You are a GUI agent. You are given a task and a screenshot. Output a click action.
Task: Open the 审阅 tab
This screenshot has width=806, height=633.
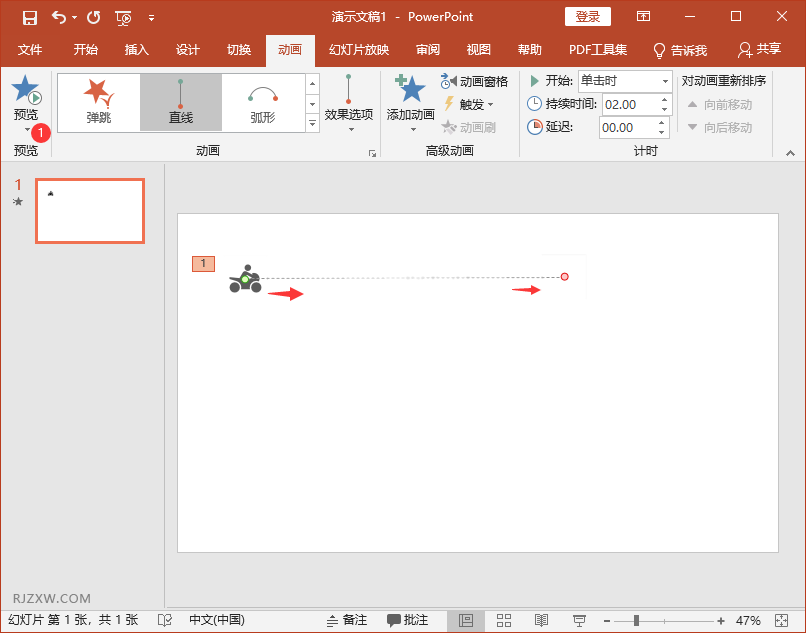click(x=428, y=50)
